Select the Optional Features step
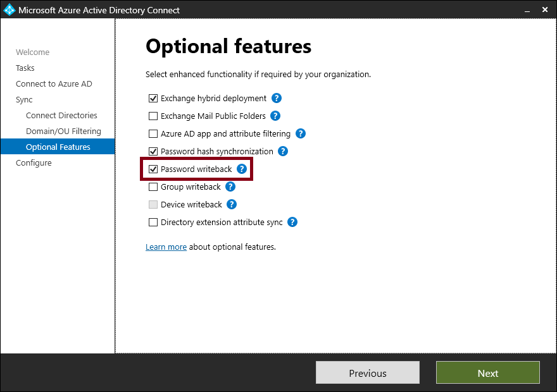The image size is (557, 392). (x=58, y=147)
